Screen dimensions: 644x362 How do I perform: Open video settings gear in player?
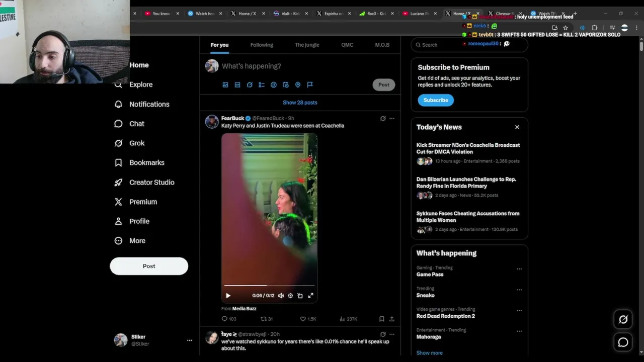click(x=290, y=296)
